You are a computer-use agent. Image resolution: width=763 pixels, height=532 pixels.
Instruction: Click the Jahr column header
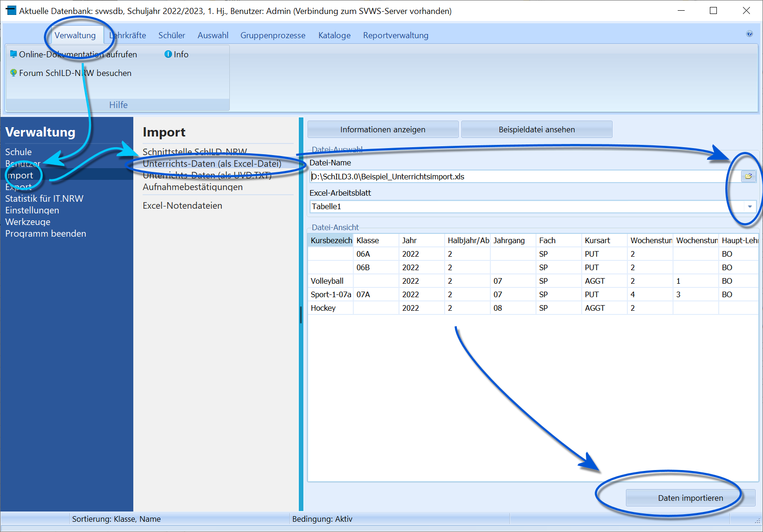click(x=422, y=240)
